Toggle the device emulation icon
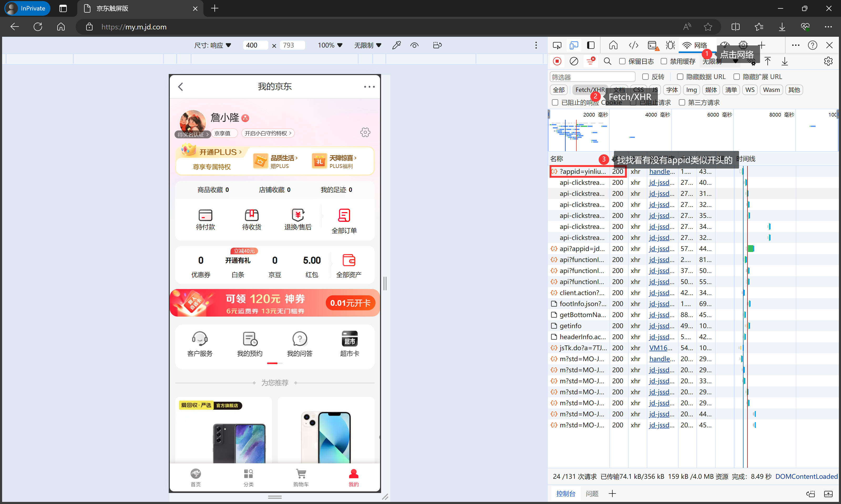841x504 pixels. point(574,45)
